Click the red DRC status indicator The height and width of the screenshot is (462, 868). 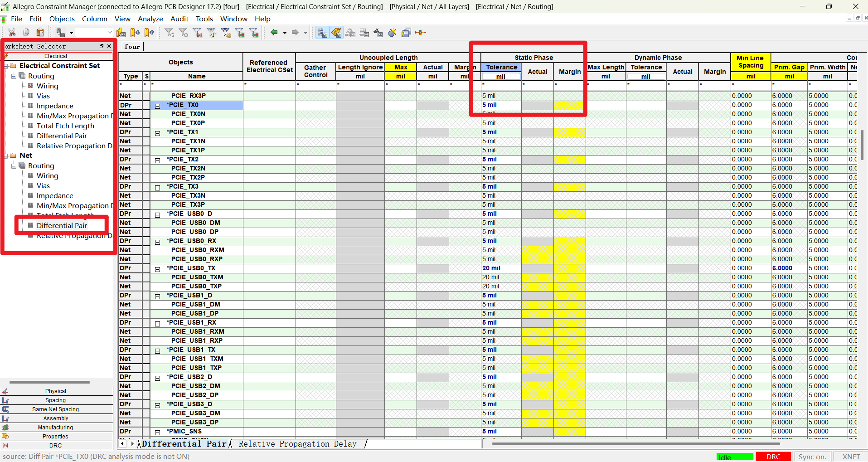pos(773,457)
